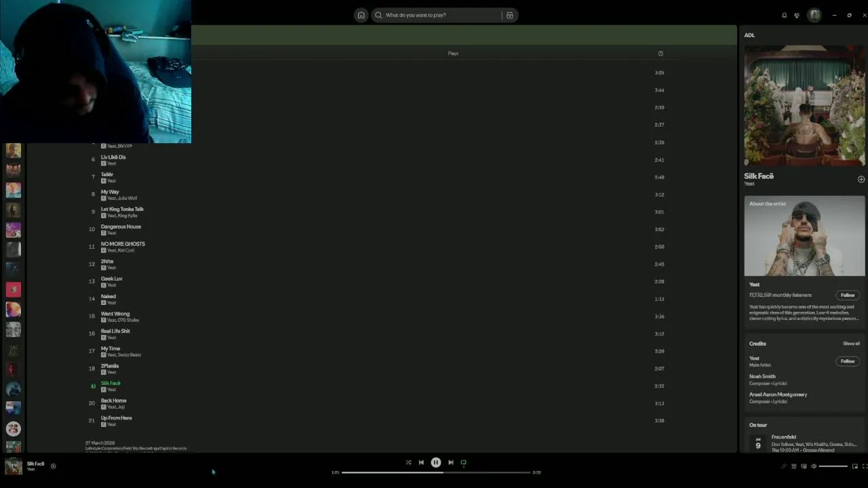The image size is (868, 488).
Task: Click the Silk Facё album cover in right panel
Action: click(804, 105)
